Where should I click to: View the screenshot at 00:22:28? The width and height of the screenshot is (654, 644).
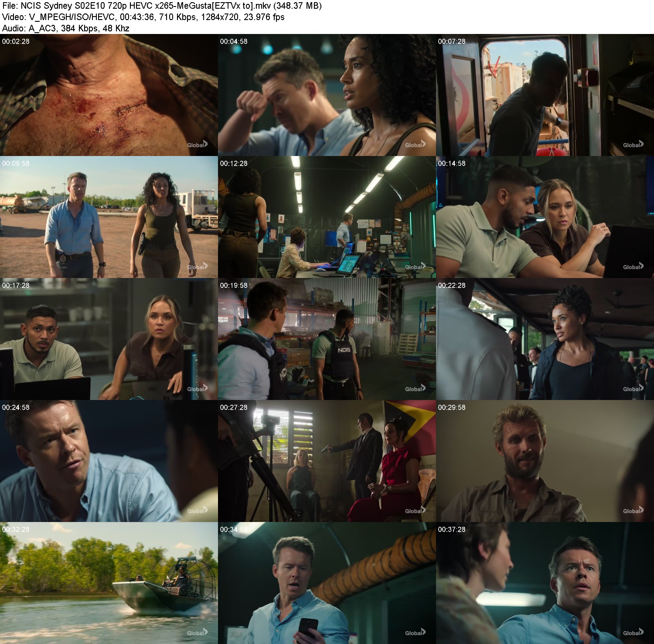(545, 339)
